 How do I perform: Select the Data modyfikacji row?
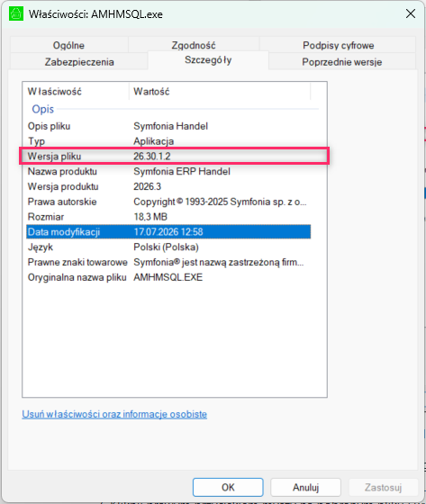click(168, 232)
